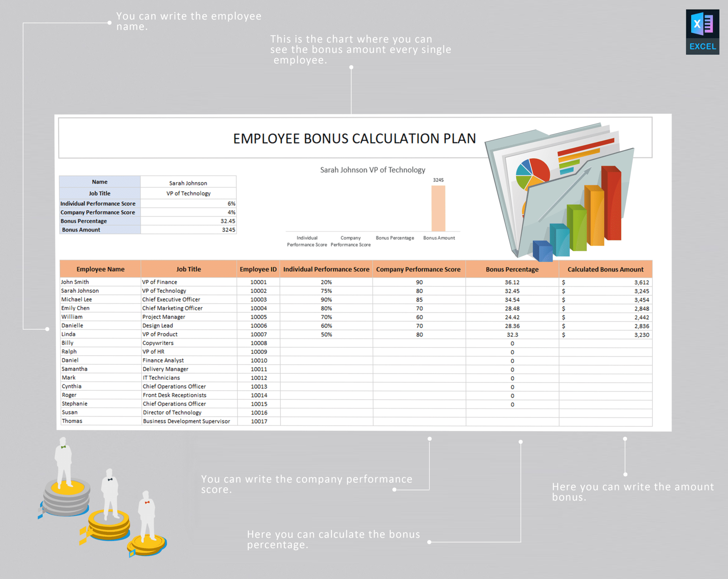The width and height of the screenshot is (728, 579).
Task: Select the Calculated Bonus Amount header
Action: click(x=605, y=269)
